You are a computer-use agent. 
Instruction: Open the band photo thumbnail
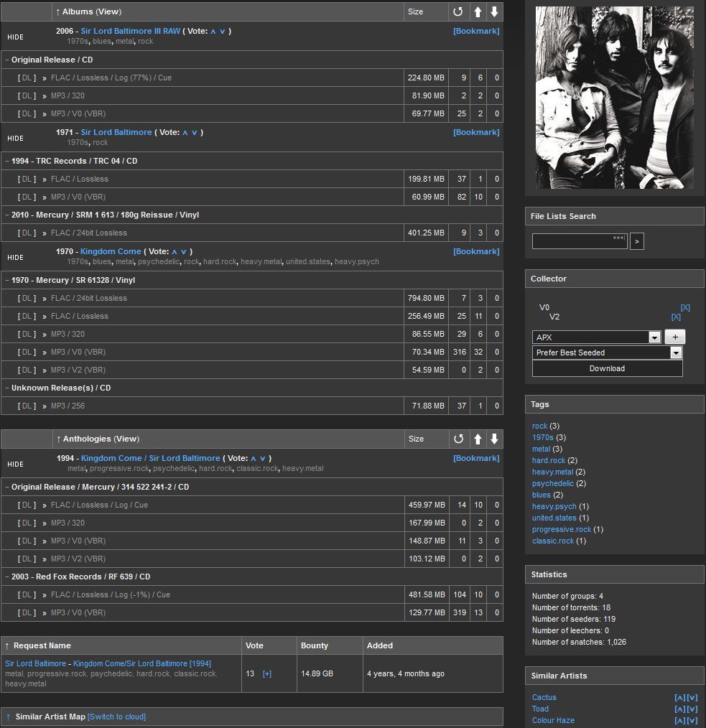click(x=615, y=98)
